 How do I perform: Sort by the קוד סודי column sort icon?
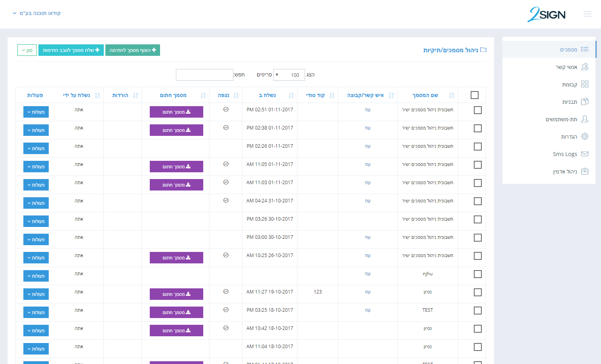point(332,95)
